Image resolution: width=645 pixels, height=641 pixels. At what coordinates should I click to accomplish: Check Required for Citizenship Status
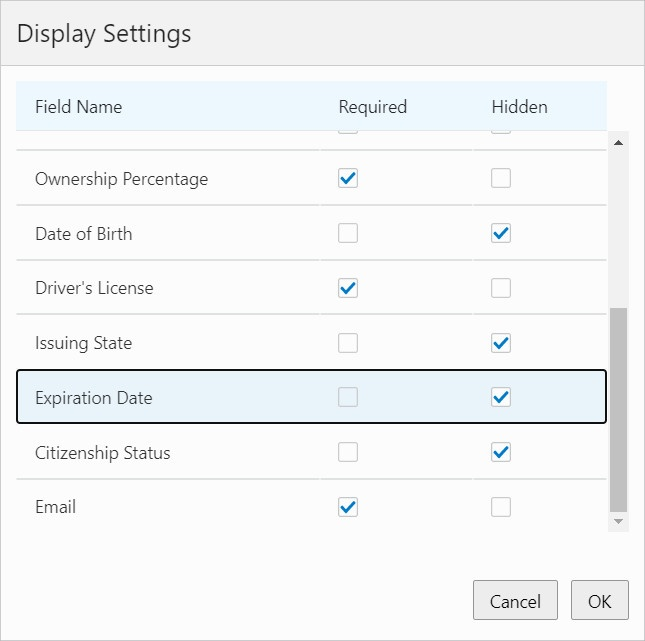pyautogui.click(x=348, y=452)
